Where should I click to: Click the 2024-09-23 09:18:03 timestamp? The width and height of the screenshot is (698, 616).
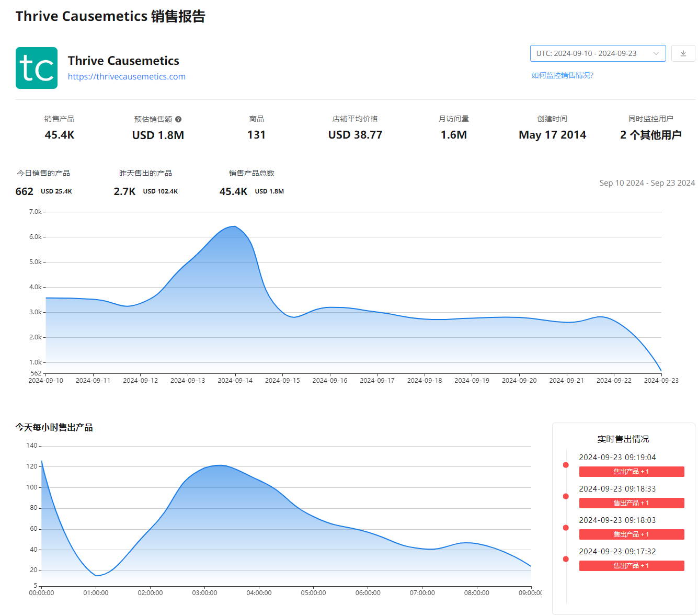(x=617, y=520)
